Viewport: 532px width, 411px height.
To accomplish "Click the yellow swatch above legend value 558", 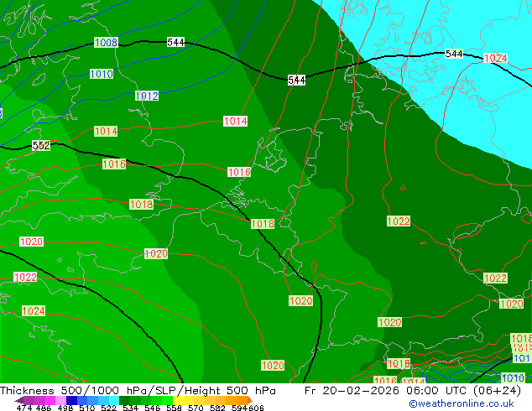I will [178, 400].
